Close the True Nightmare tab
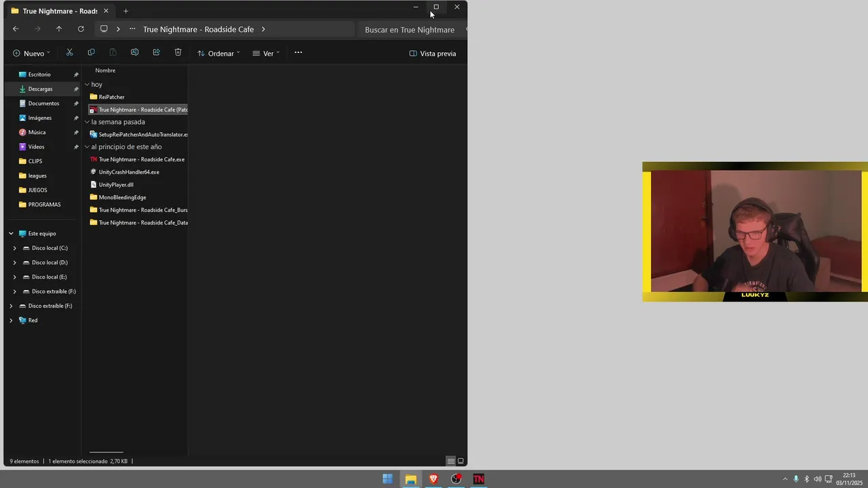Image resolution: width=868 pixels, height=488 pixels. (106, 11)
